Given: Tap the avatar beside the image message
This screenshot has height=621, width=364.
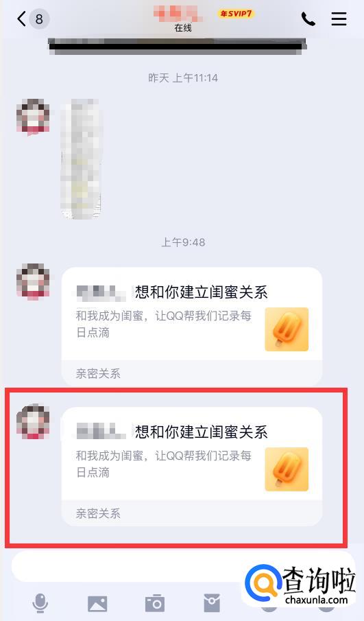Looking at the screenshot, I should [33, 116].
